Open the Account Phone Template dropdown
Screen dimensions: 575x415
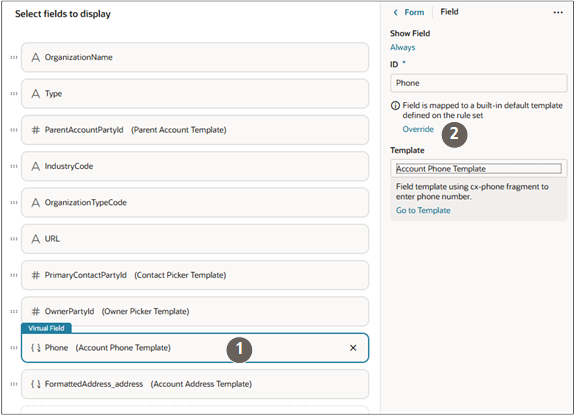point(479,169)
